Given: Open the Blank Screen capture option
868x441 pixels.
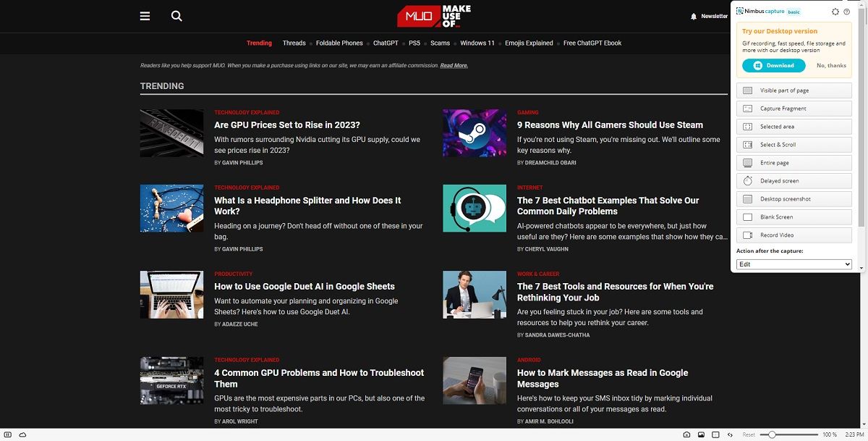Looking at the screenshot, I should pos(793,217).
